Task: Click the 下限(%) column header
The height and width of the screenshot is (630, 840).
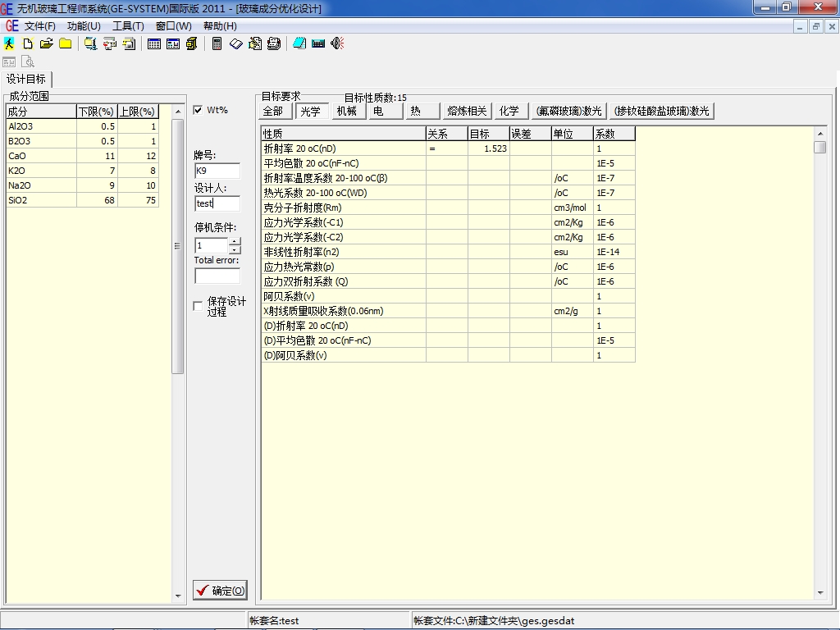Action: (x=97, y=112)
